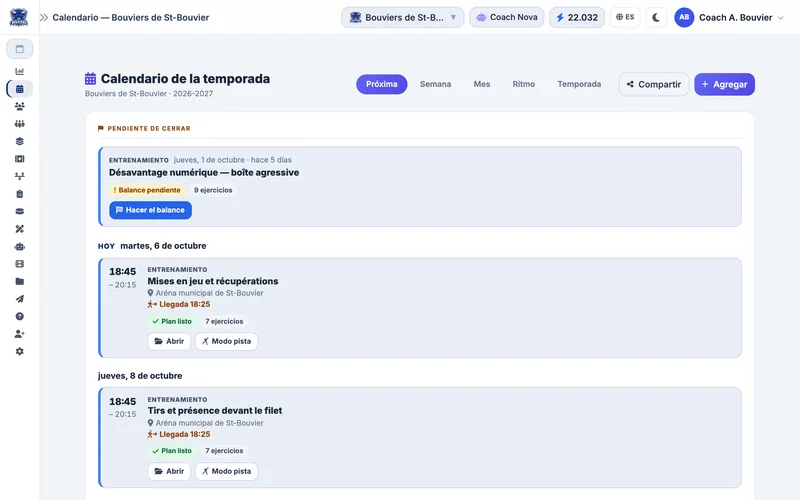The height and width of the screenshot is (500, 800).
Task: Click the AB user avatar
Action: (x=684, y=17)
